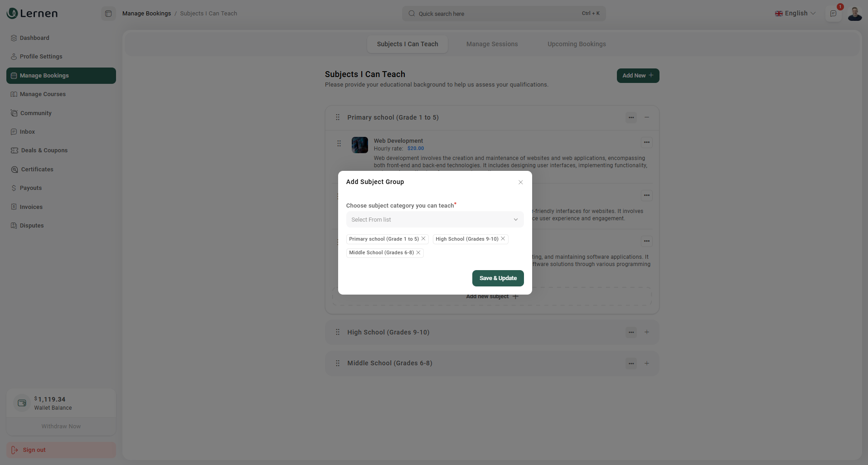868x465 pixels.
Task: Open the notifications chat icon
Action: 833,14
